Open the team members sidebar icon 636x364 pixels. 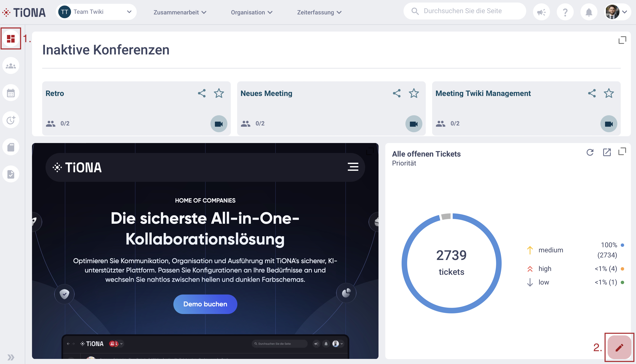click(11, 66)
